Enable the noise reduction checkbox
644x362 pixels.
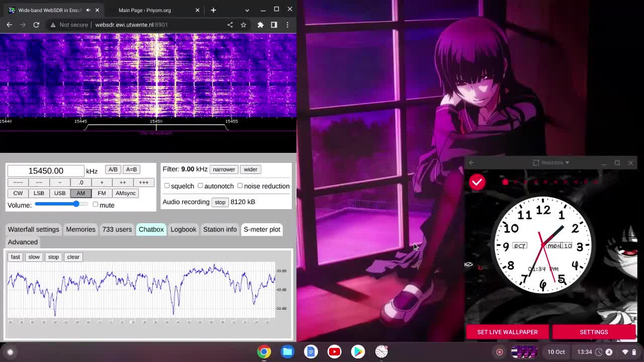(240, 186)
